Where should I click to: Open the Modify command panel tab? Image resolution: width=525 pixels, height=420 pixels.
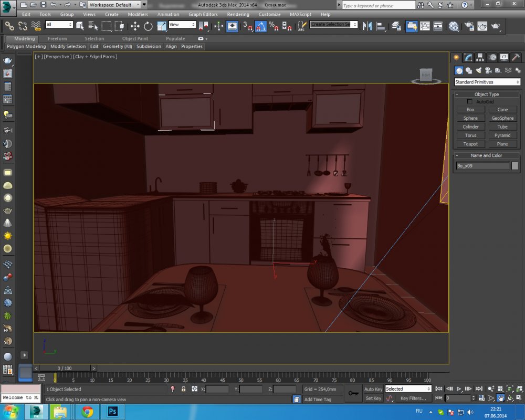[x=468, y=57]
